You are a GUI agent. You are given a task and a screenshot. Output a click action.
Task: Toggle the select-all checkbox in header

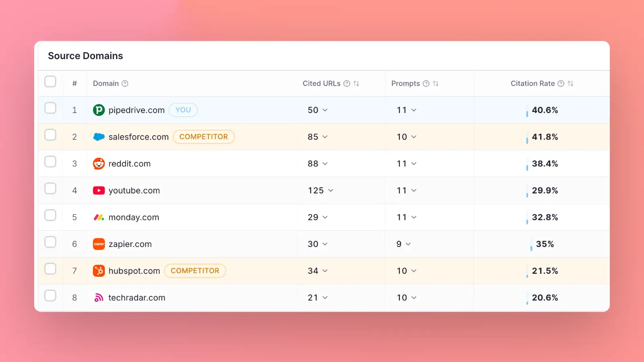click(x=50, y=82)
